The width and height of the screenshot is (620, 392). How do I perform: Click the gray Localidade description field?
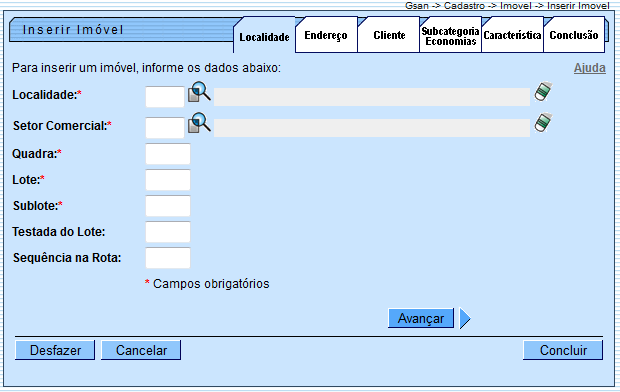(x=372, y=97)
